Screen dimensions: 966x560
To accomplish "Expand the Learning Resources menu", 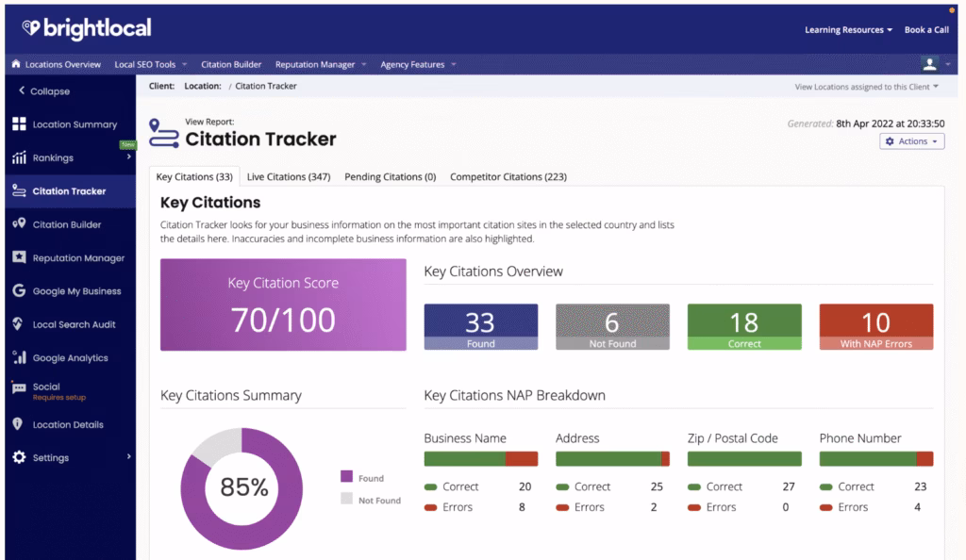I will point(848,30).
